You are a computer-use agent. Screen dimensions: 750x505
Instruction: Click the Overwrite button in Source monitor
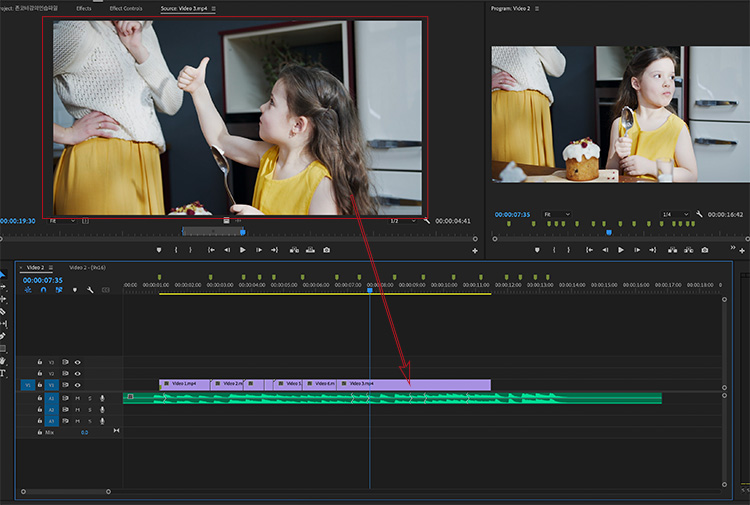coord(310,250)
